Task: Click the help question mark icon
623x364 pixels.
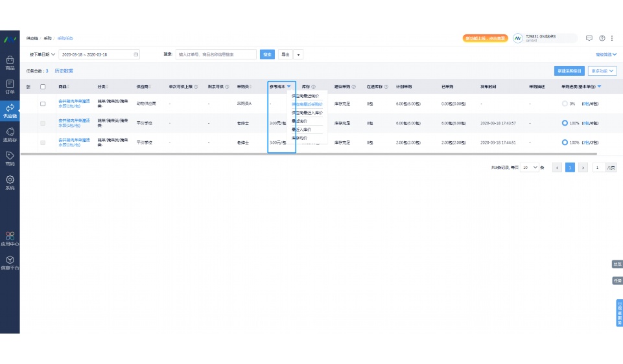Action: click(602, 38)
